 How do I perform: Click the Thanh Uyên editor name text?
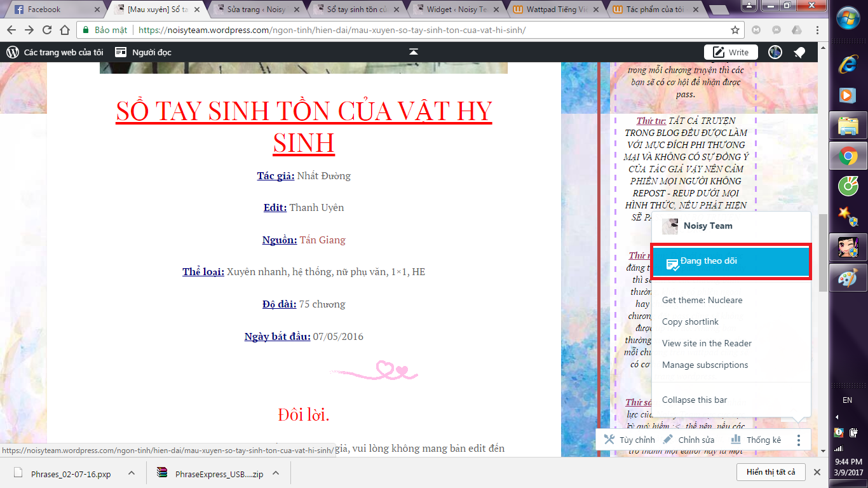pos(316,207)
